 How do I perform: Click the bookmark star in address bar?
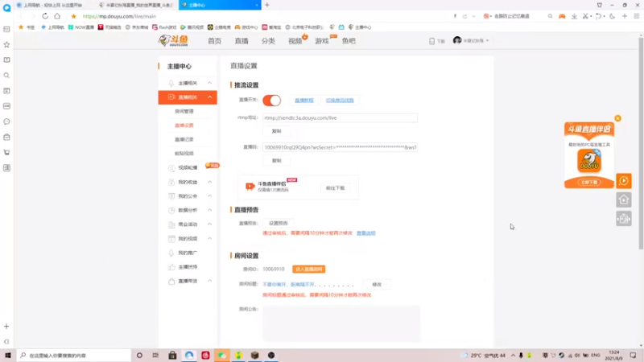tap(73, 16)
